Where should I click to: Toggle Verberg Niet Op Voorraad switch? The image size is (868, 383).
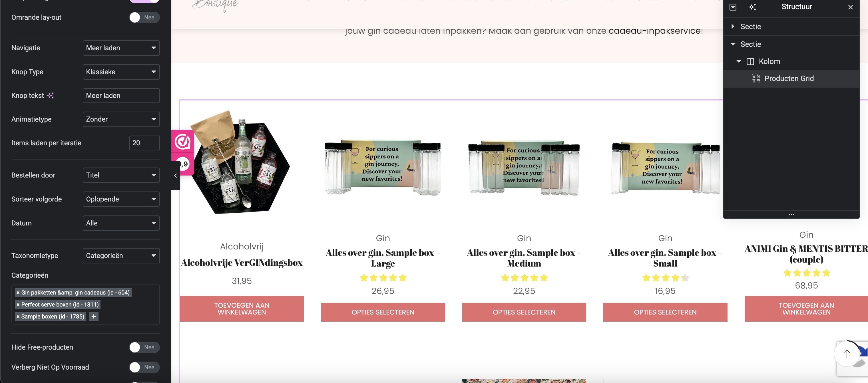(x=144, y=367)
